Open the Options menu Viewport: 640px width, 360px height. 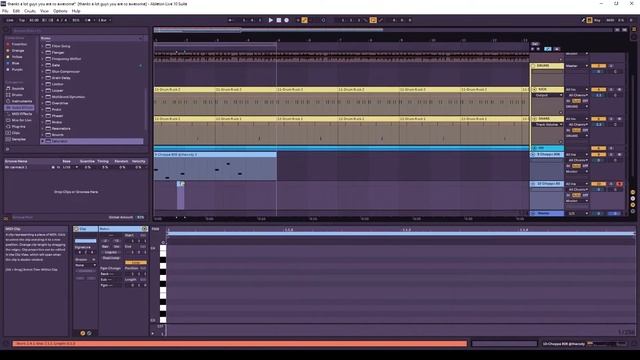(x=60, y=11)
